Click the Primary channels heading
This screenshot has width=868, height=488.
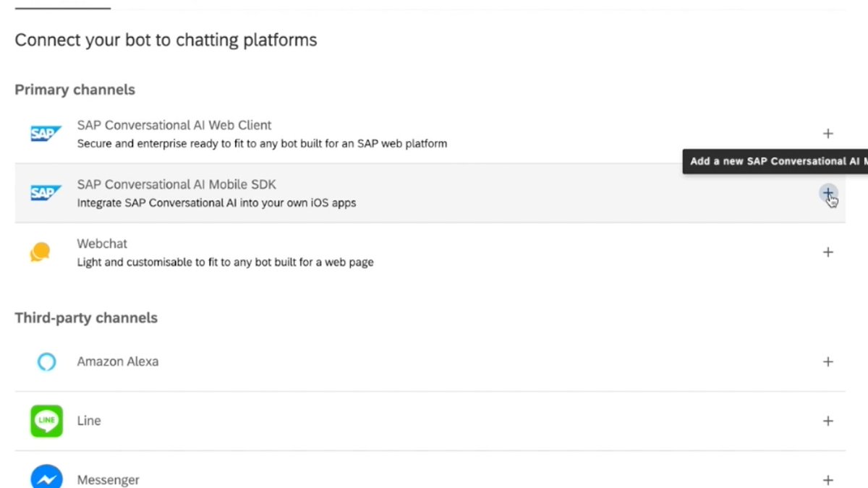pyautogui.click(x=75, y=90)
